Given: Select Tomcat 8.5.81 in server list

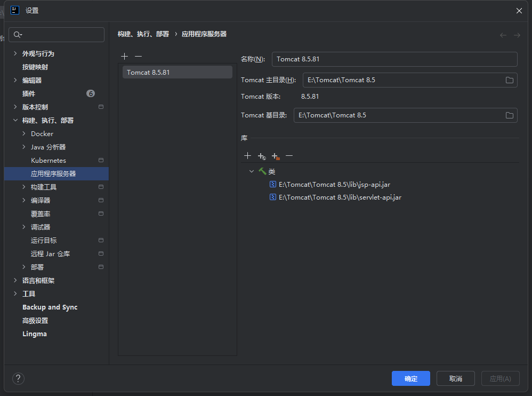Looking at the screenshot, I should pos(177,72).
